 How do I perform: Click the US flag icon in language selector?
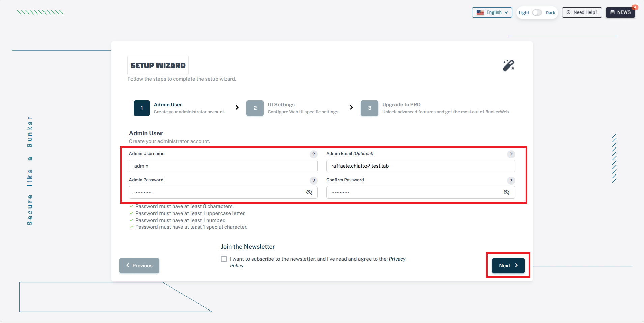tap(480, 12)
